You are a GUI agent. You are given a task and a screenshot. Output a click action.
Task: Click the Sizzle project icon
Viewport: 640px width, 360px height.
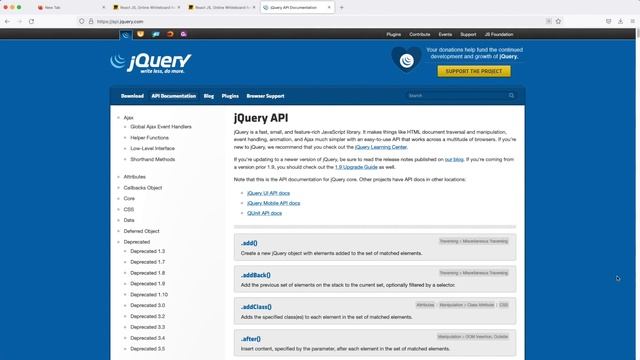(170, 34)
